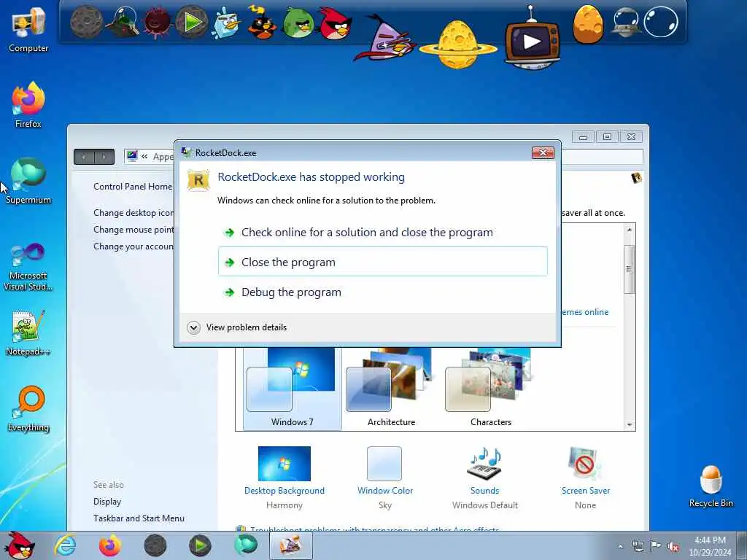This screenshot has width=747, height=560.
Task: Open the Firefox desktop shortcut
Action: (x=28, y=105)
